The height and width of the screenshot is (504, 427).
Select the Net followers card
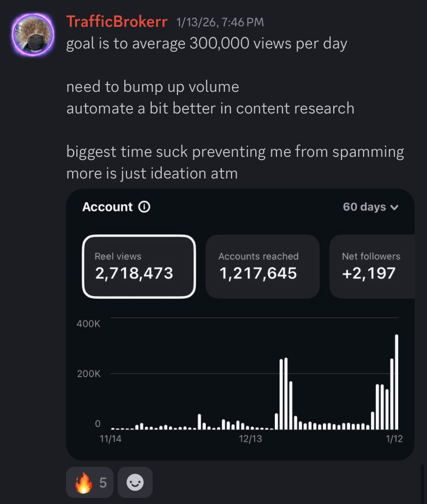371,266
